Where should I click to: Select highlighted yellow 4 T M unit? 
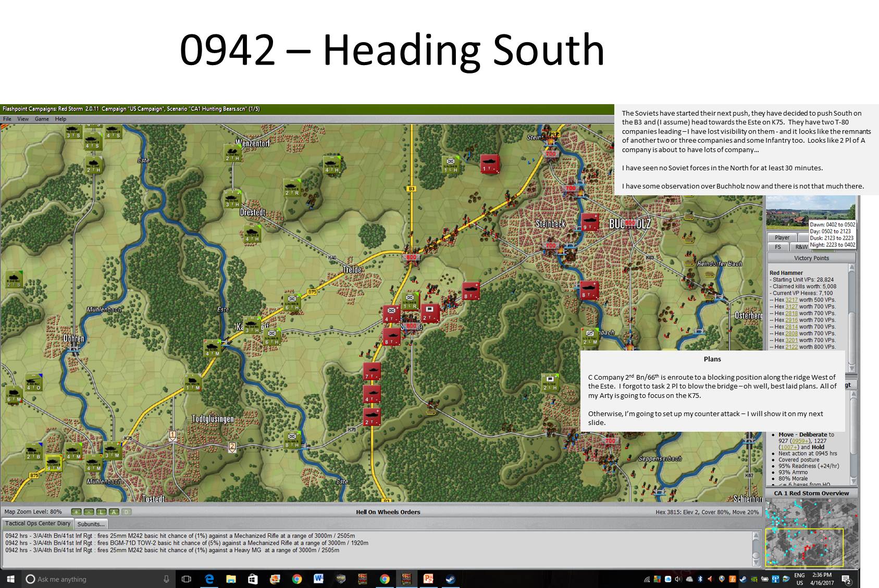click(54, 462)
